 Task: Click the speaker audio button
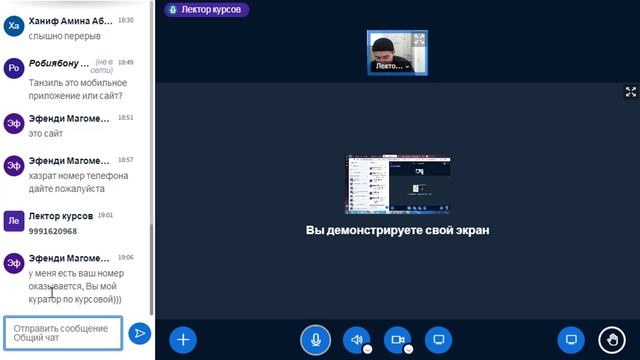356,340
